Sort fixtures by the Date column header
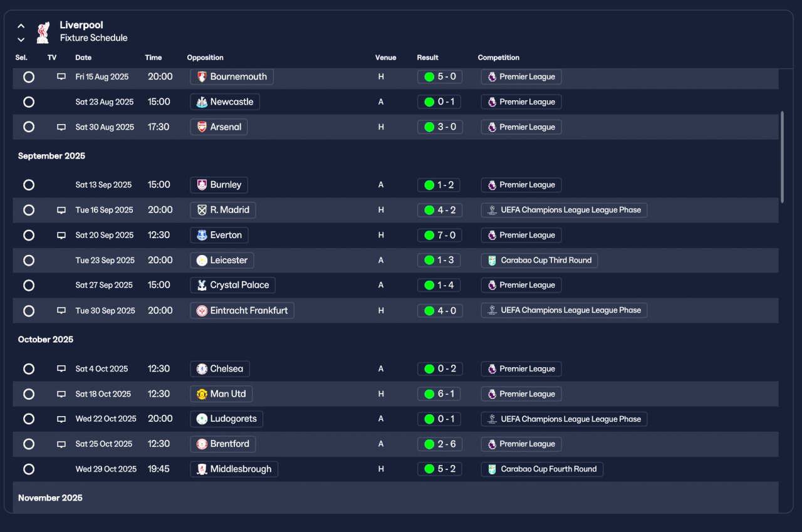 pos(83,58)
